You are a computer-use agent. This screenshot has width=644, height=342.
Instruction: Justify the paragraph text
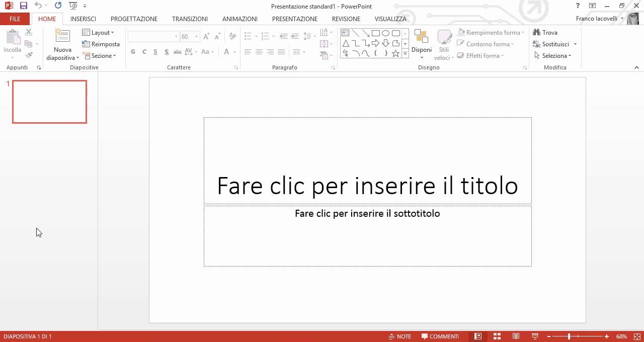281,52
